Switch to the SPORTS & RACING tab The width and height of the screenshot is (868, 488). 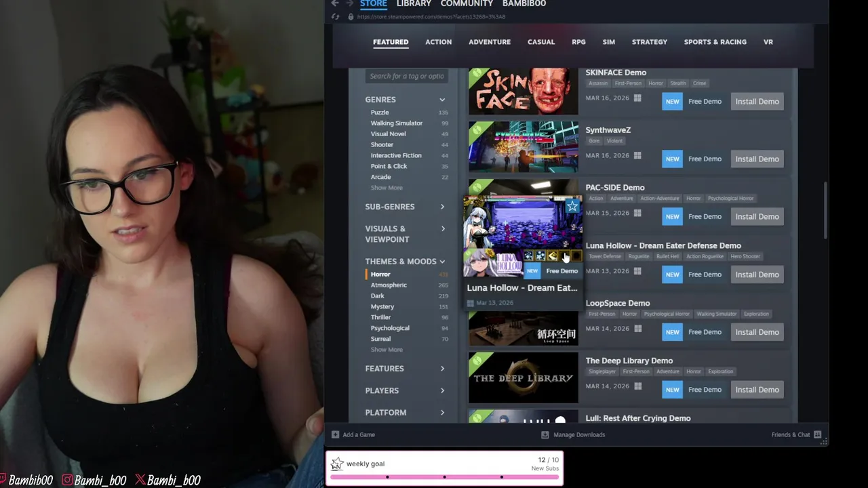click(715, 42)
